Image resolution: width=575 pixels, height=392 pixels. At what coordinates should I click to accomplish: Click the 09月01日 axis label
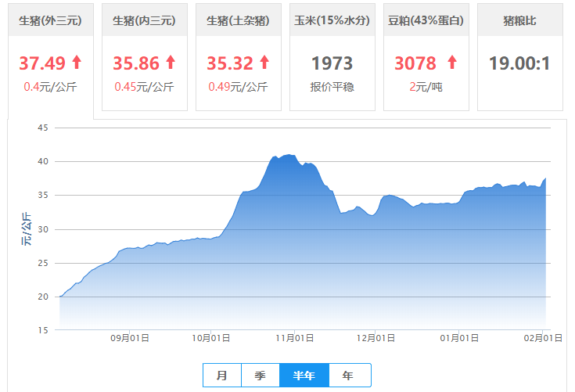click(x=130, y=338)
